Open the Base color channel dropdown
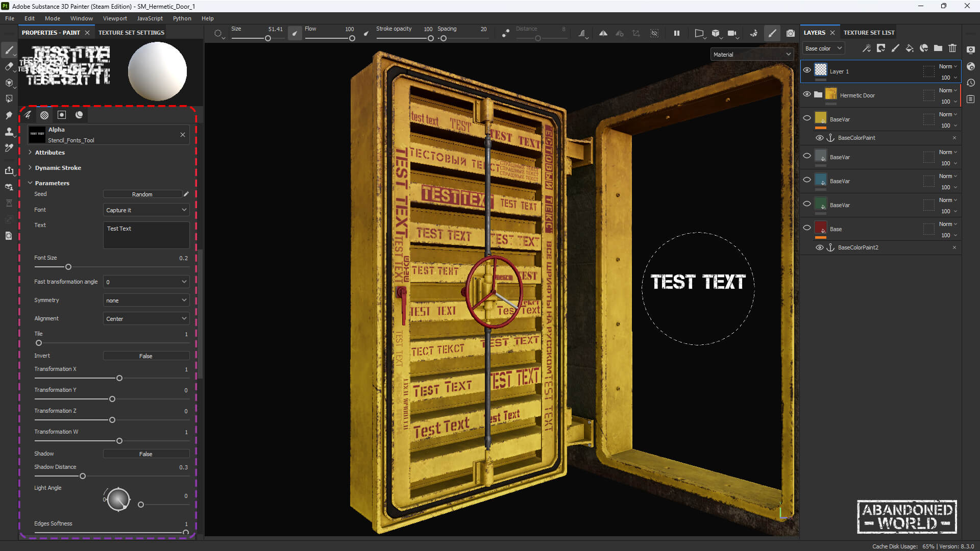The image size is (980, 551). (823, 48)
